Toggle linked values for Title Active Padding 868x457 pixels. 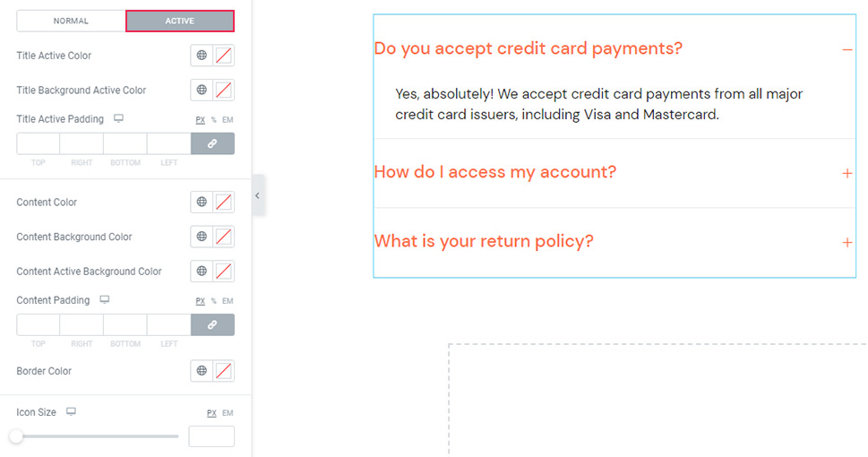[x=212, y=143]
